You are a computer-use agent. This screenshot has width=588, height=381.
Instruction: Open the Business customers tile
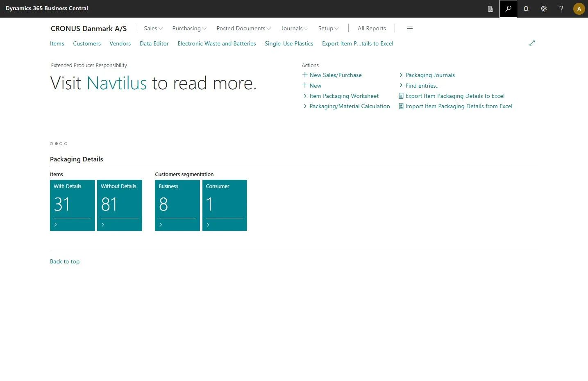click(x=177, y=205)
